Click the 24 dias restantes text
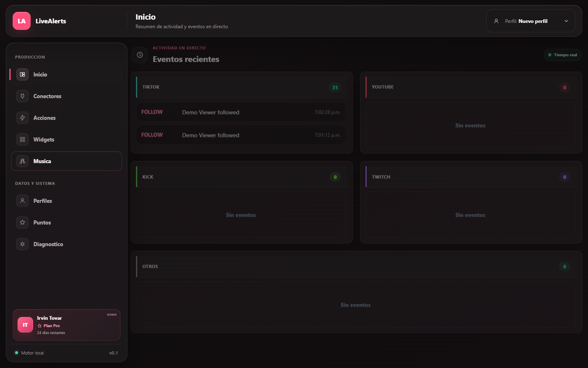 (51, 333)
